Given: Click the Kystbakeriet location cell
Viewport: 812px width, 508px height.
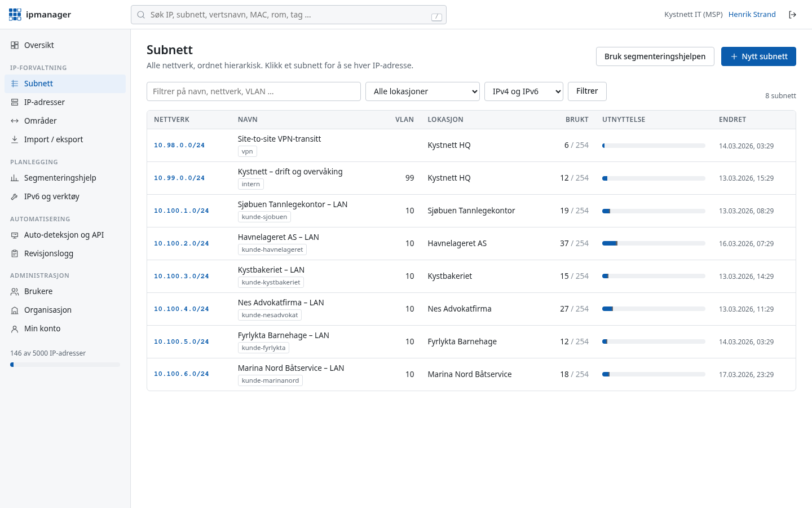Looking at the screenshot, I should 450,276.
